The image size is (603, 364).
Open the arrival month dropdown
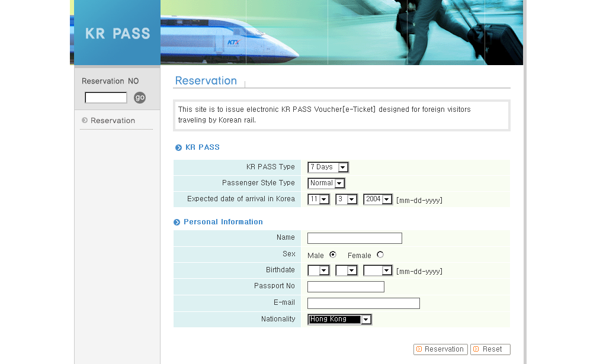point(319,199)
